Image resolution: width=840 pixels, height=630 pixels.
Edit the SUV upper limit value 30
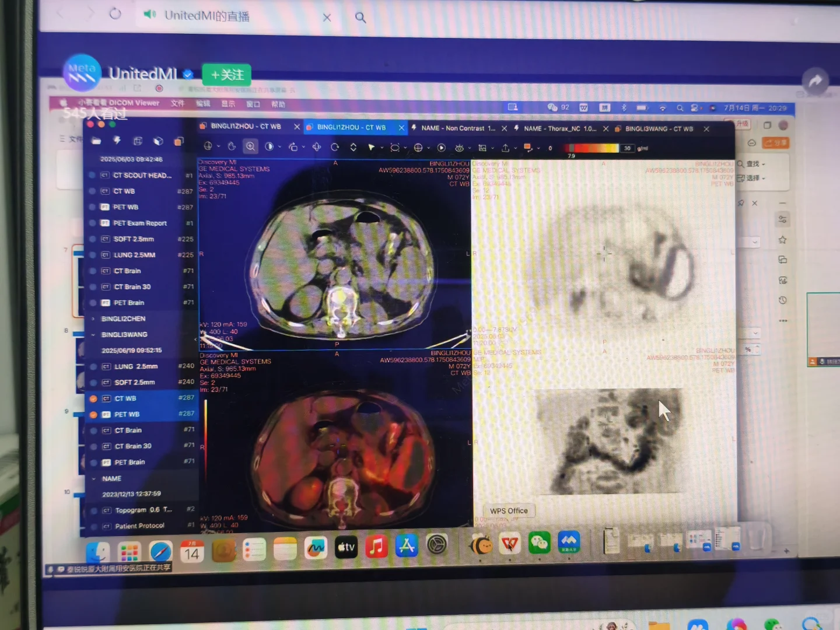[627, 148]
